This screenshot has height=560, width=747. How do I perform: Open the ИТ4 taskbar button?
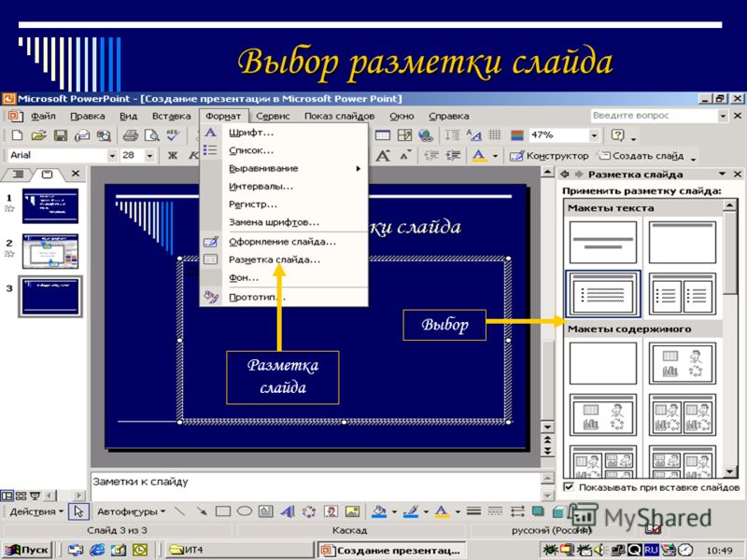tap(239, 550)
